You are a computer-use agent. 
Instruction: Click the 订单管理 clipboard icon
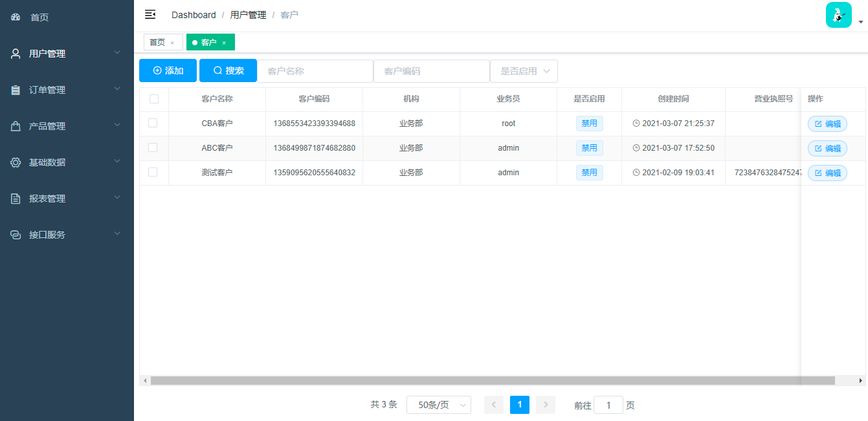point(16,90)
